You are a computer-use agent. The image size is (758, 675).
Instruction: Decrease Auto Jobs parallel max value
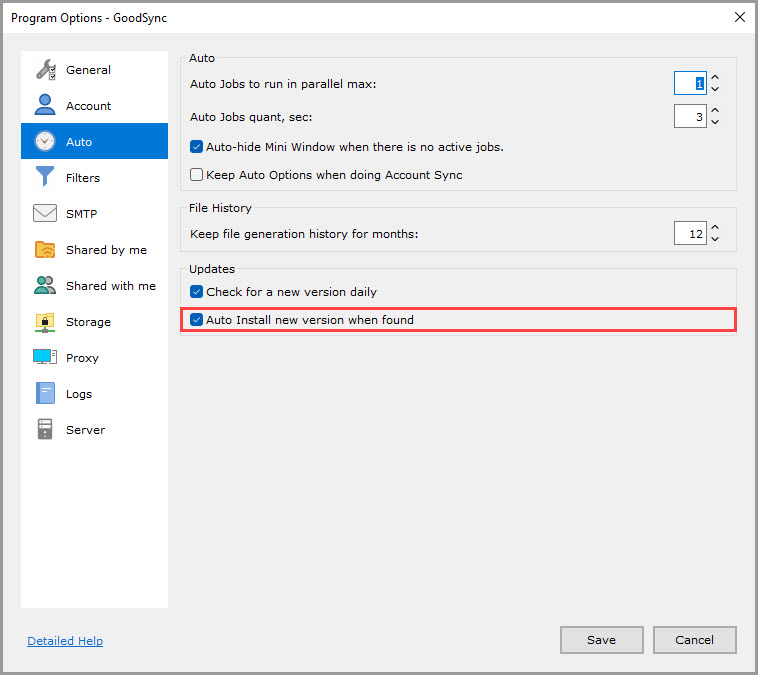coord(715,89)
